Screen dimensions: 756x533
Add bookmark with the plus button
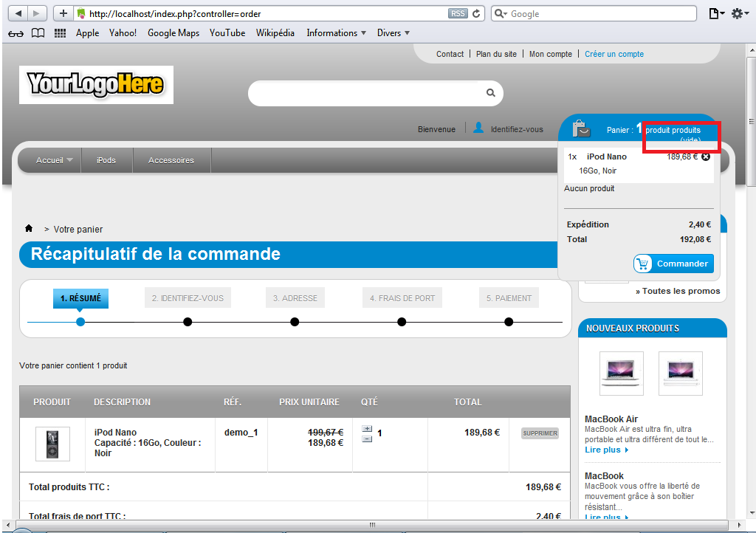(x=63, y=13)
